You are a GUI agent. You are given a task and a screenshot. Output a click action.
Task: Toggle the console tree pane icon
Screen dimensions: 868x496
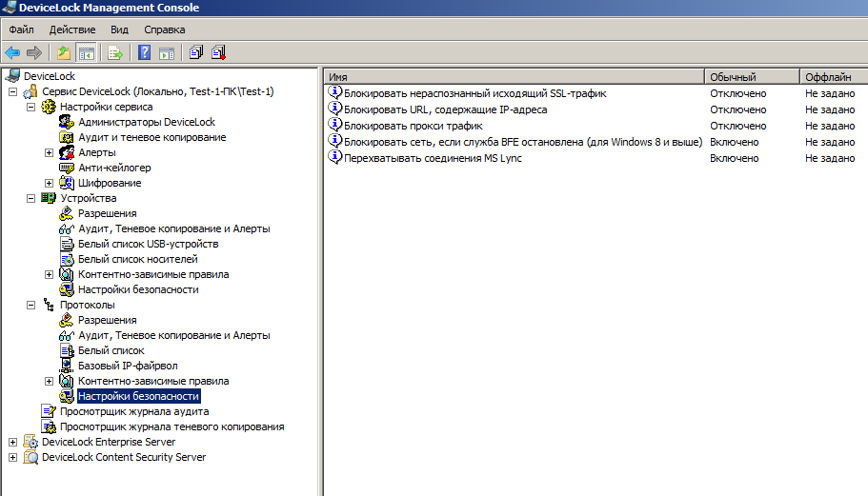pos(87,53)
